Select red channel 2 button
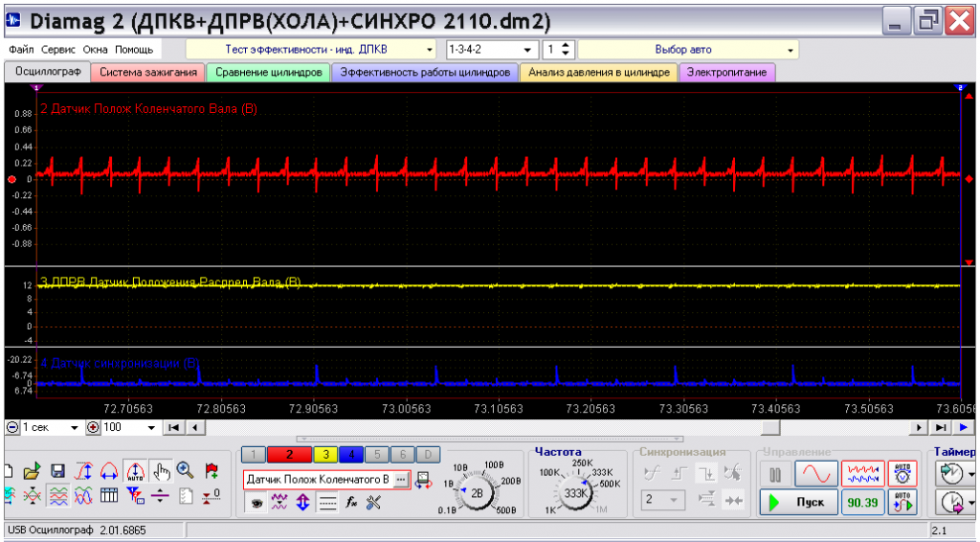The image size is (980, 542). click(289, 455)
